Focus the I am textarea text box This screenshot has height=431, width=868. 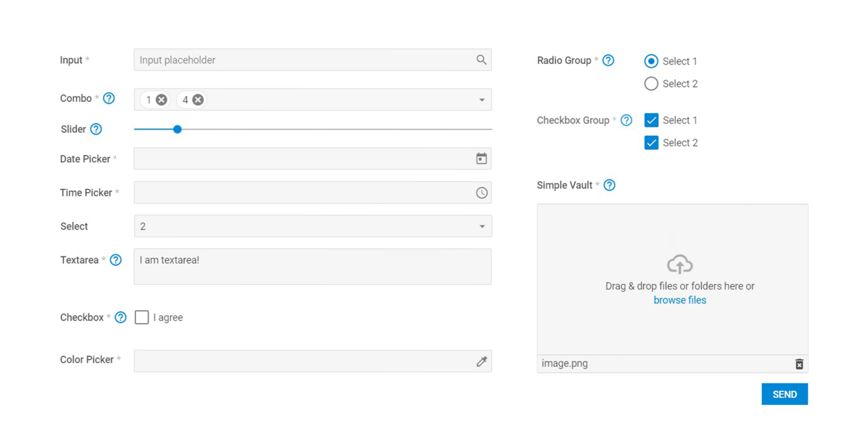coord(313,267)
